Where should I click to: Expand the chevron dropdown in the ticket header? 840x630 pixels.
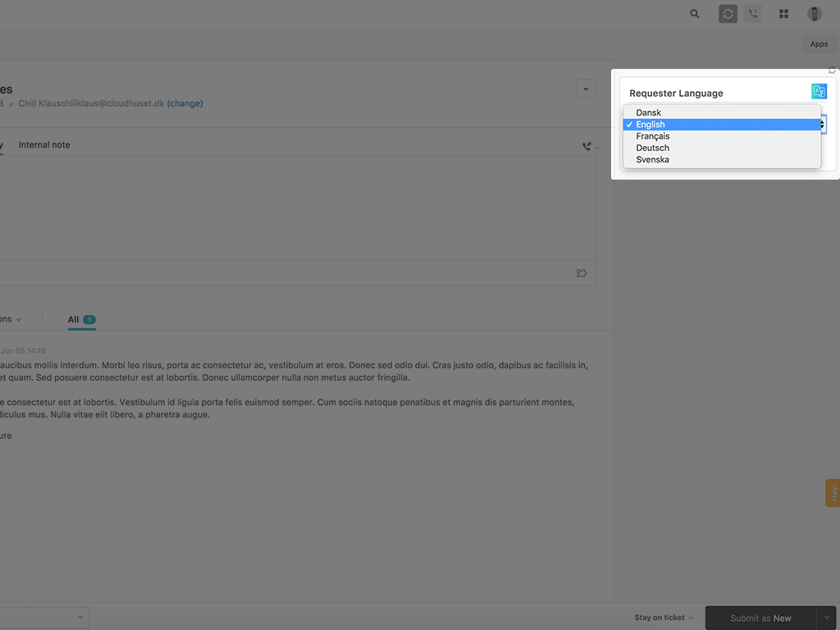[x=586, y=89]
